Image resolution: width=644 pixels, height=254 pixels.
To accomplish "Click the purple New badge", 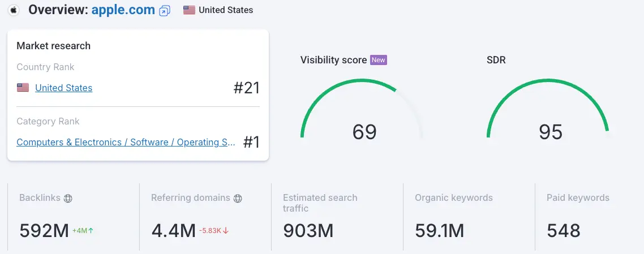I will pyautogui.click(x=378, y=59).
